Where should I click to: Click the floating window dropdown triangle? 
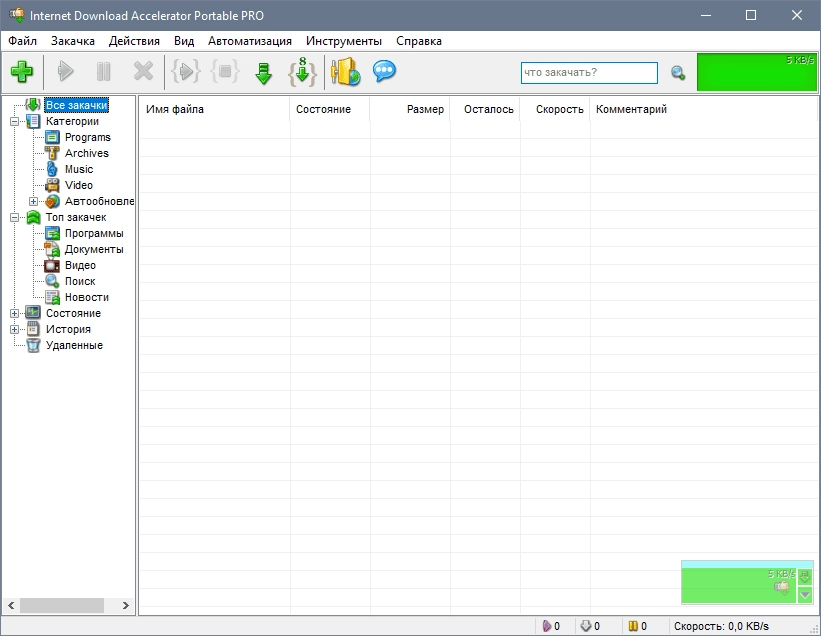(805, 595)
